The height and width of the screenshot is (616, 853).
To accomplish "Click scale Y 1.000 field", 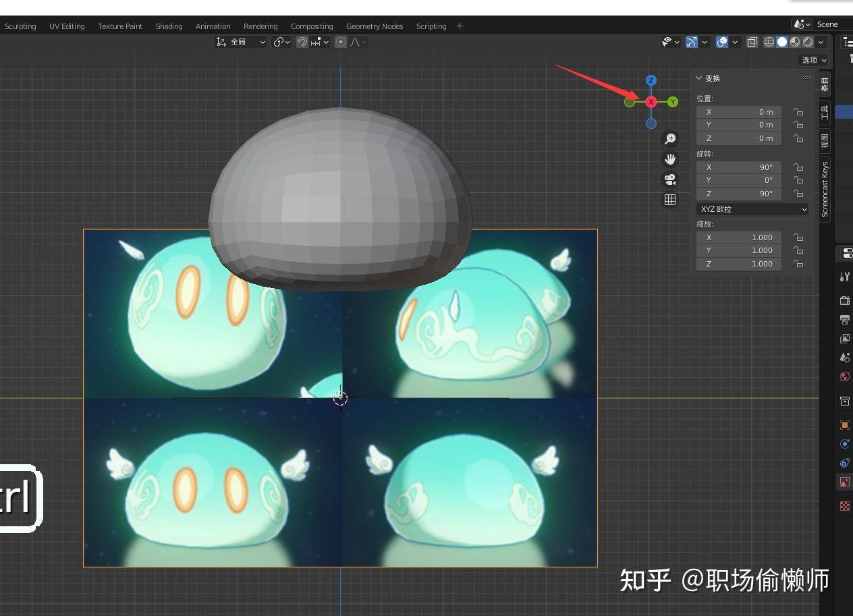I will [739, 250].
